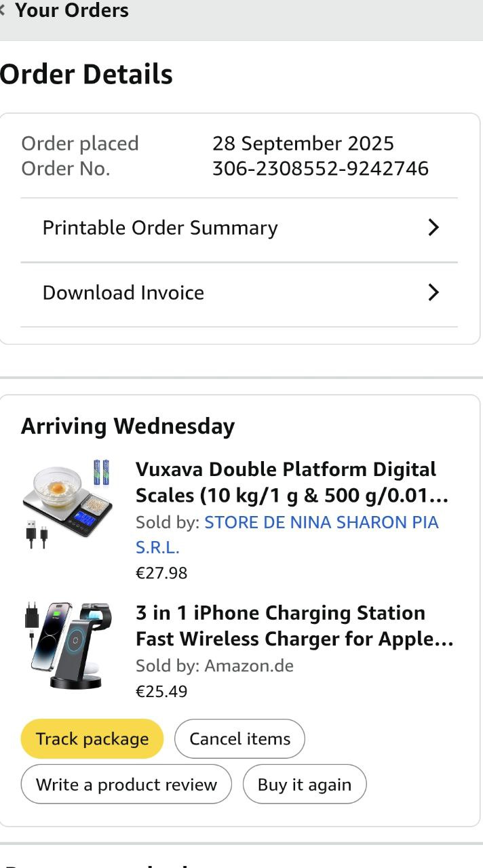Click the Cancel items button
Image resolution: width=483 pixels, height=868 pixels.
(239, 739)
